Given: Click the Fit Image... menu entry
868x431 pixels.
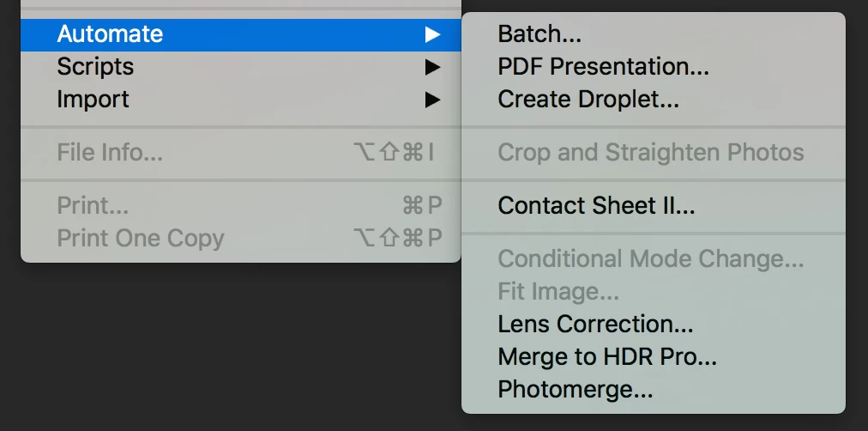Looking at the screenshot, I should click(558, 291).
